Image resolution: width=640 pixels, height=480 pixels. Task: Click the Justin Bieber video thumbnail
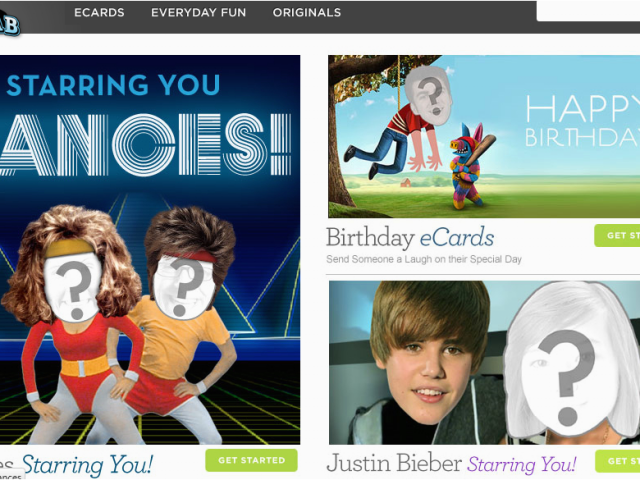click(x=484, y=362)
